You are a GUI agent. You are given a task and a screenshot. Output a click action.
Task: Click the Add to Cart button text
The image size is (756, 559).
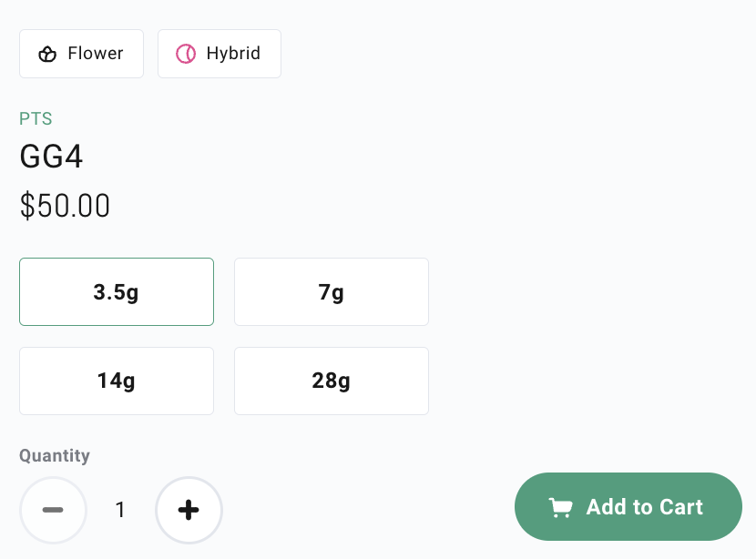[x=645, y=507]
